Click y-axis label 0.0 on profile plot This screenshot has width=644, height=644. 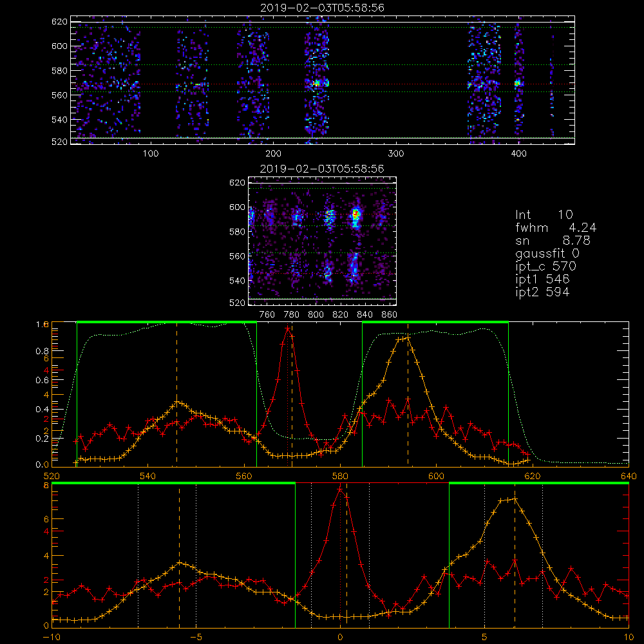coord(43,464)
